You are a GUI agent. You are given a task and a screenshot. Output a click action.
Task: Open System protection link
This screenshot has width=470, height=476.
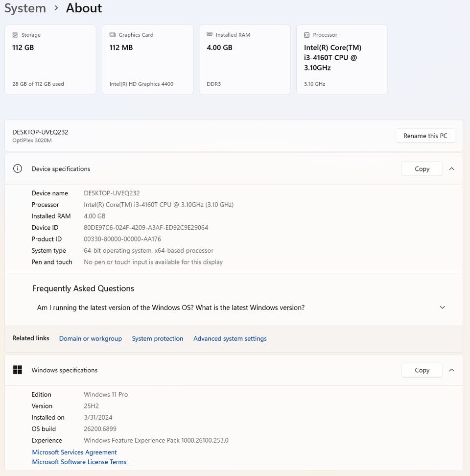[158, 338]
